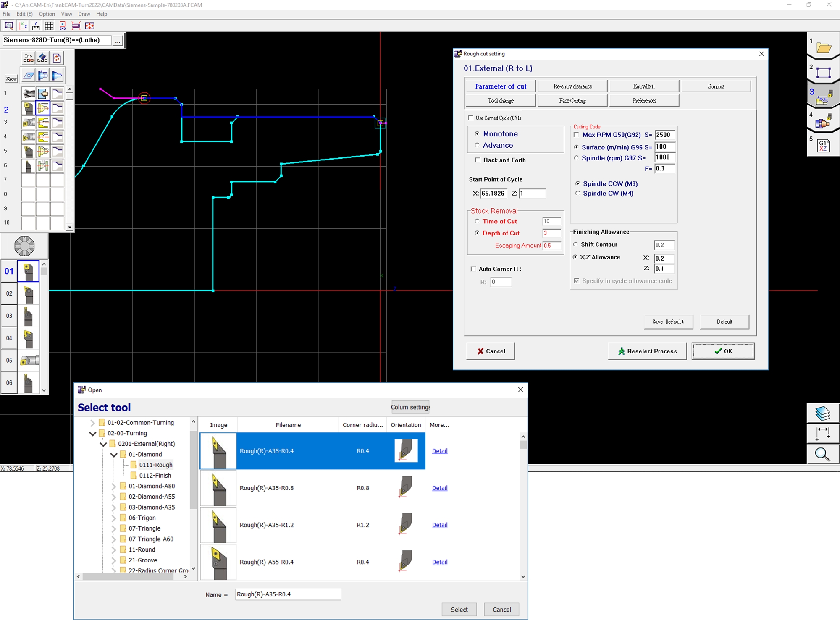
Task: Click the magnifier zoom icon at bottom right
Action: point(822,454)
